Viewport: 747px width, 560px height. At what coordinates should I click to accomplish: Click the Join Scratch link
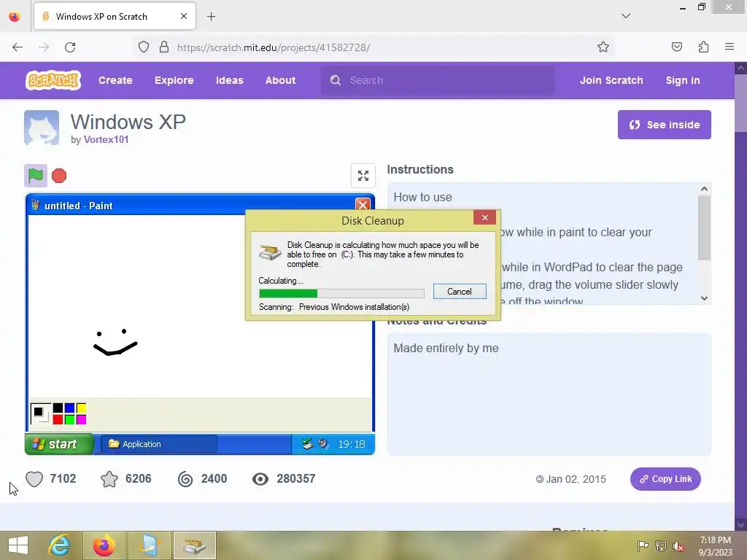611,80
